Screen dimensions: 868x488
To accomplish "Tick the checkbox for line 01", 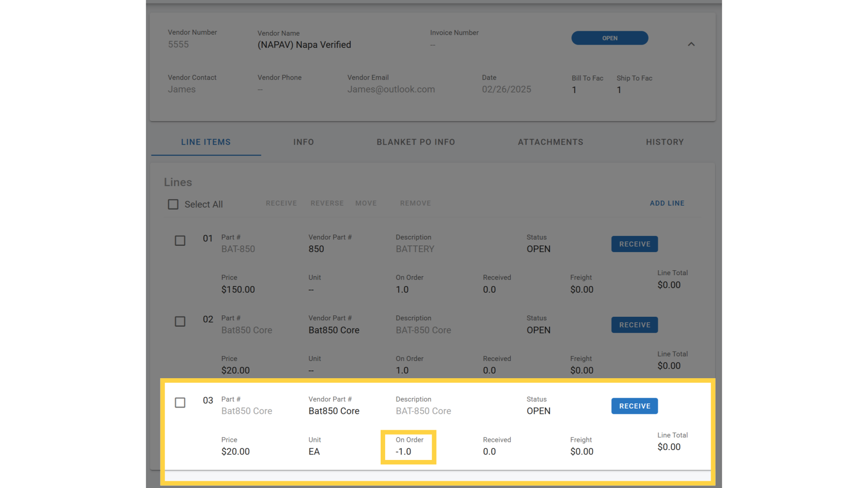I will (180, 240).
